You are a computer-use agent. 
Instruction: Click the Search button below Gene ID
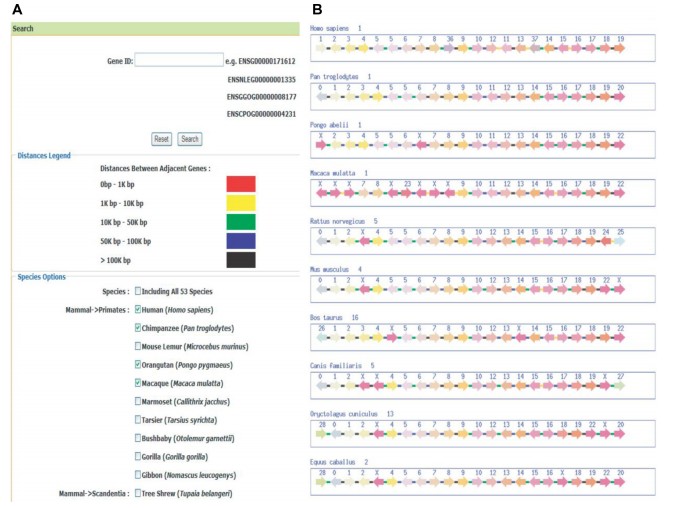[x=190, y=139]
